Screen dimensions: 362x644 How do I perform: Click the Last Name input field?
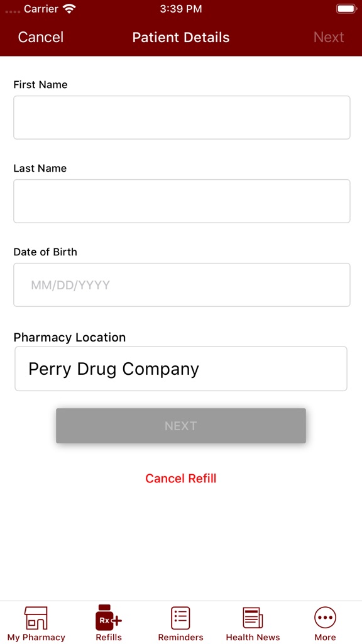coord(181,201)
